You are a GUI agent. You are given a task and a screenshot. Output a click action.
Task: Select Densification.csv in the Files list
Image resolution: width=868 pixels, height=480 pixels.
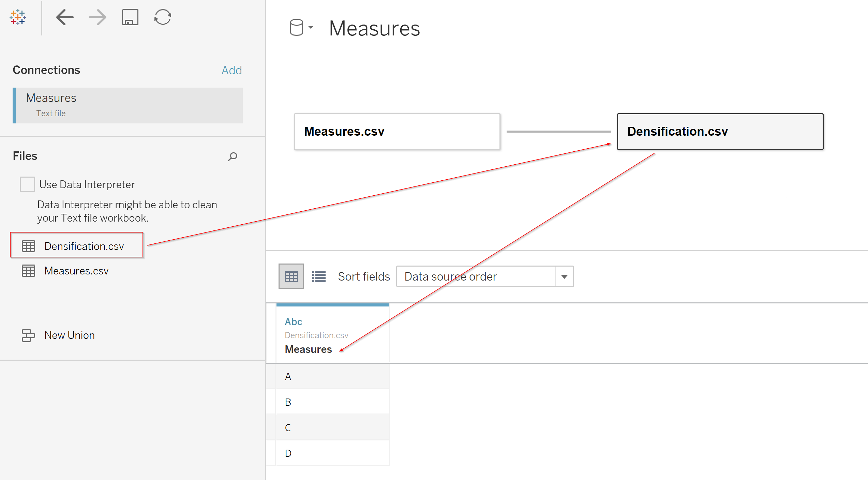click(84, 246)
